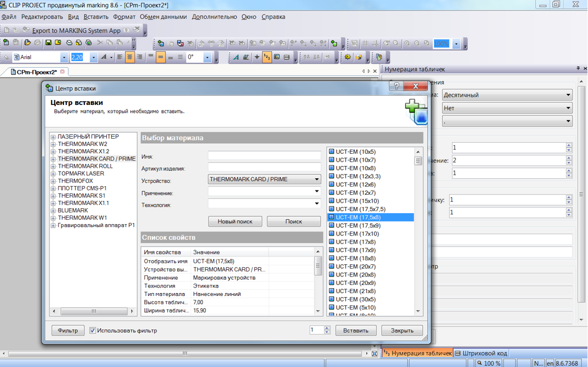Viewport: 588px width, 367px height.
Task: Open the 'Формат' menu
Action: pos(124,17)
